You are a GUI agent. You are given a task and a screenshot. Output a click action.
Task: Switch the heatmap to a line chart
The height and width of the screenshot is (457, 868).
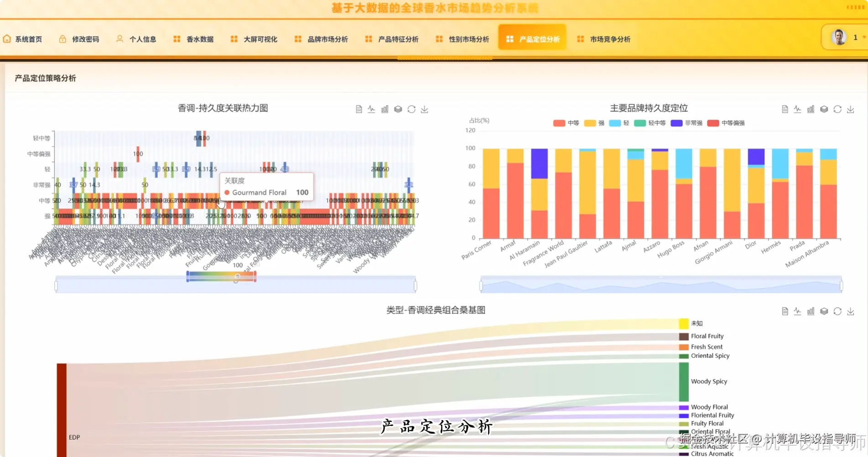point(371,109)
